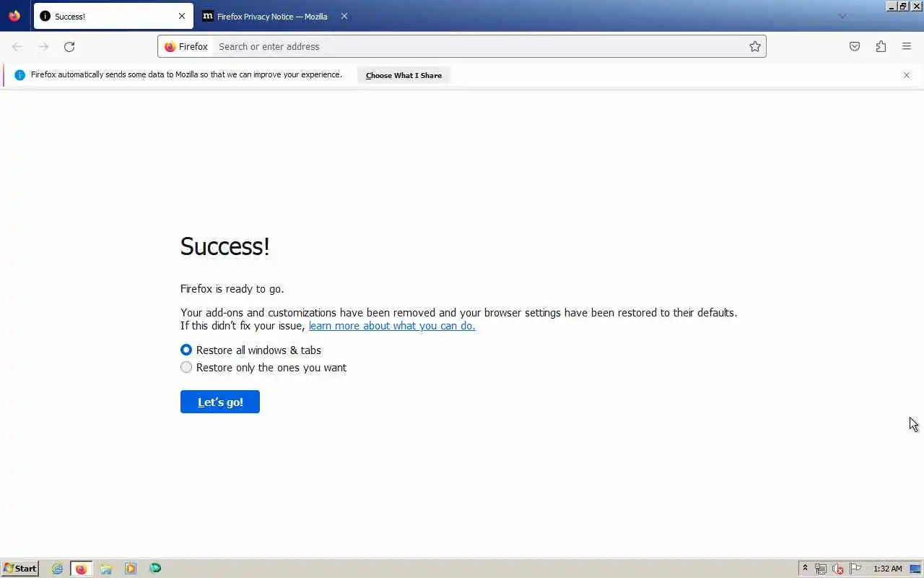Open the Windows Start menu

20,569
